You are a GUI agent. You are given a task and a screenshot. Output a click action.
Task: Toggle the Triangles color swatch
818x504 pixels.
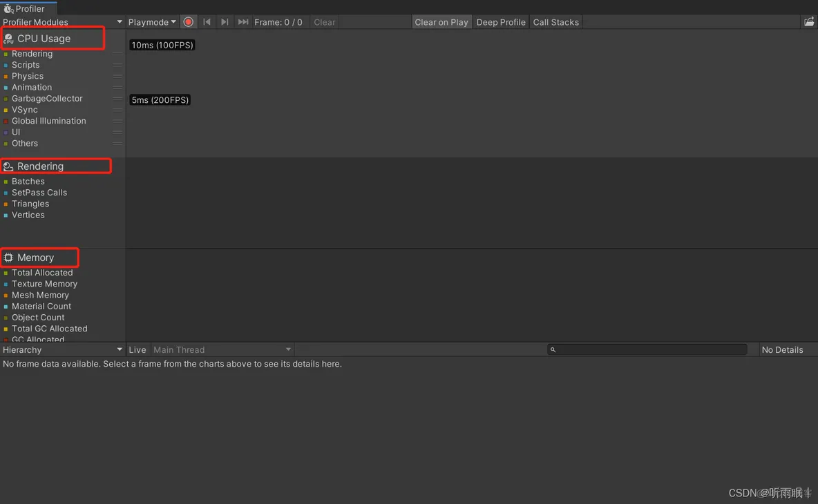(6, 204)
